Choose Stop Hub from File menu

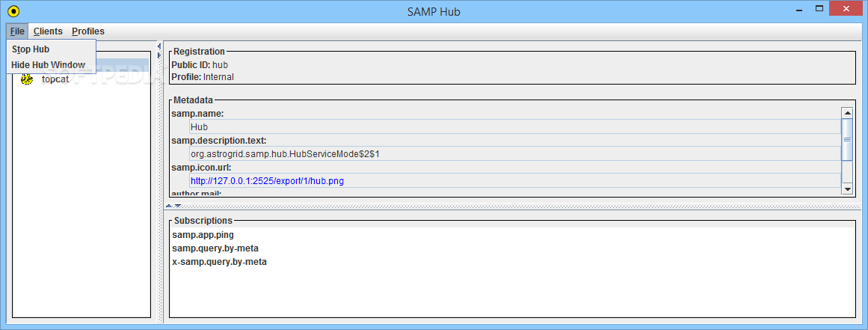click(x=52, y=49)
